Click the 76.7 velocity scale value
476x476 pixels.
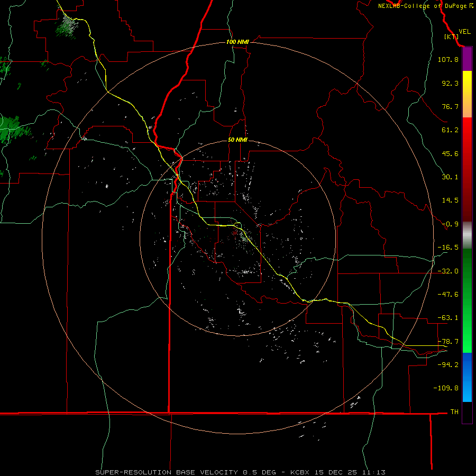450,106
